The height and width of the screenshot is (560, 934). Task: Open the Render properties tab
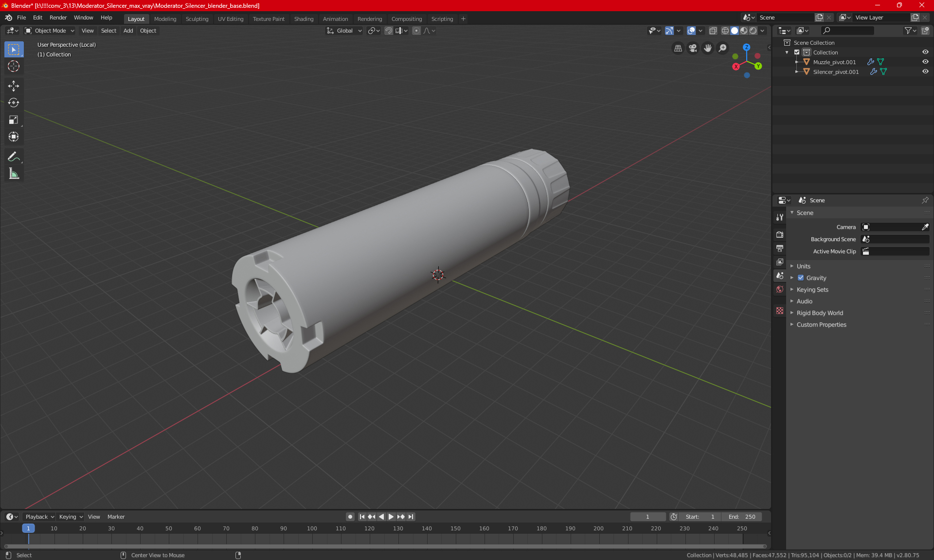coord(780,234)
